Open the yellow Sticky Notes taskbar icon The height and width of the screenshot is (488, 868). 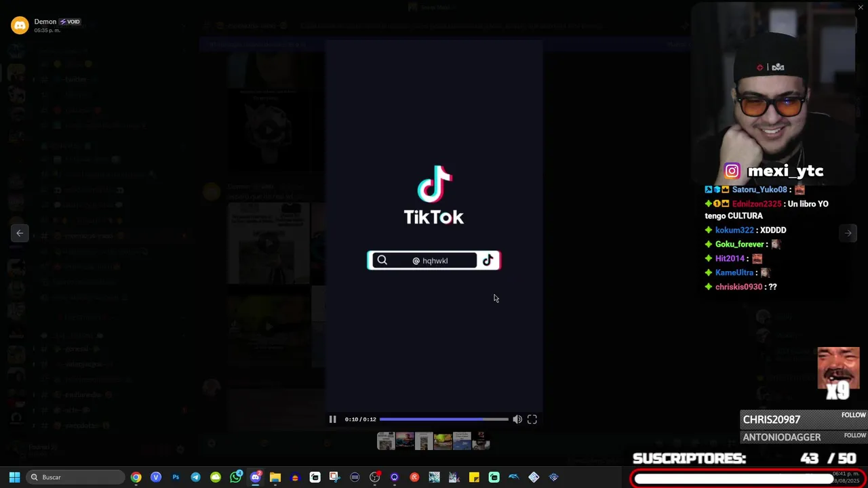[474, 477]
